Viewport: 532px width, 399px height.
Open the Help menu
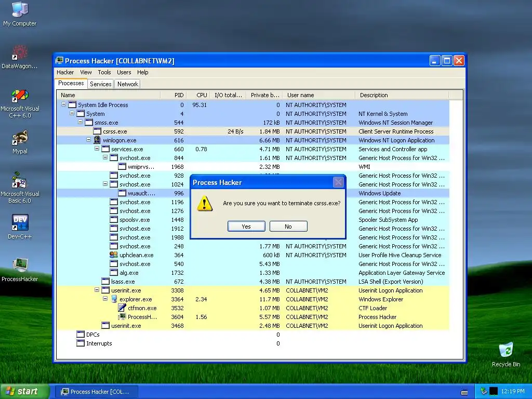coord(142,72)
